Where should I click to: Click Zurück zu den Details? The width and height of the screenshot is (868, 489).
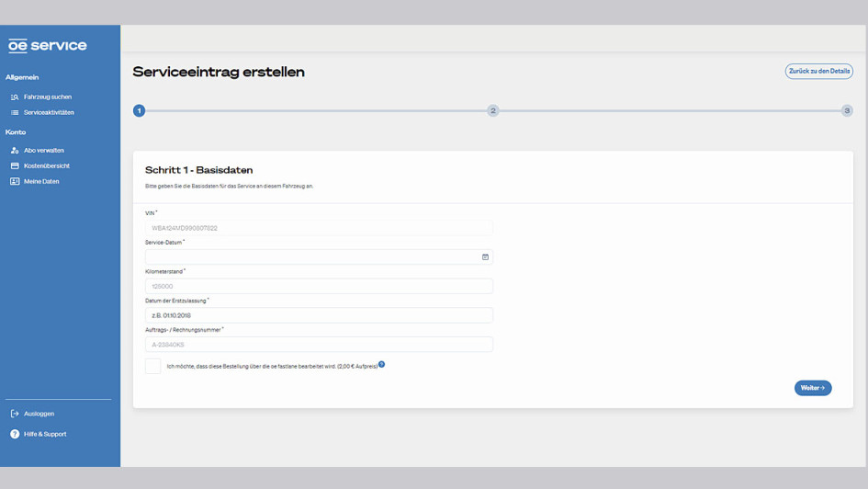click(818, 71)
